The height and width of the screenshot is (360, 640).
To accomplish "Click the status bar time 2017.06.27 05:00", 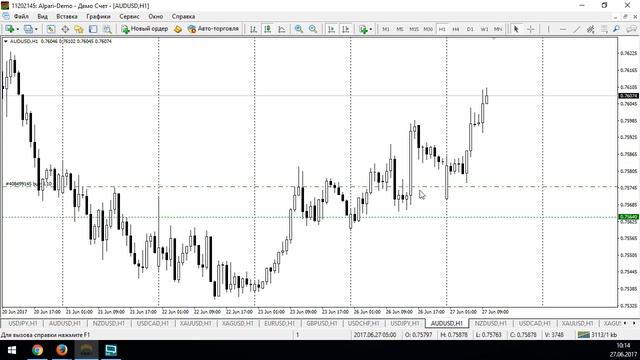I will coord(375,335).
